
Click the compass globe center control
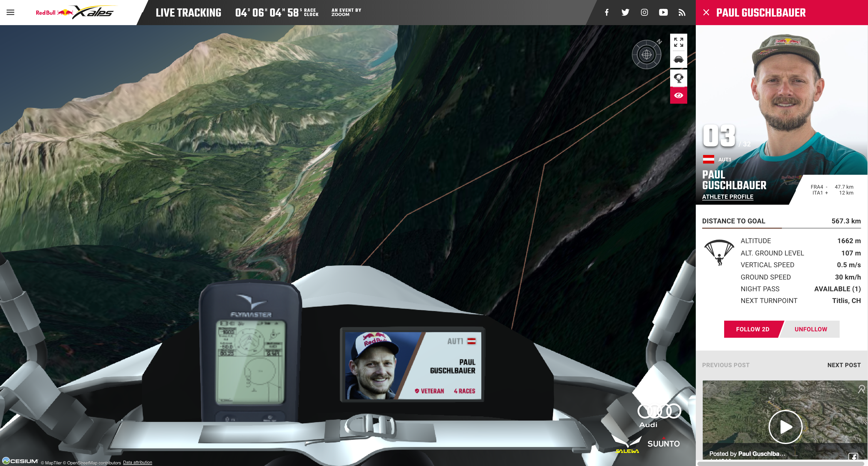point(646,54)
